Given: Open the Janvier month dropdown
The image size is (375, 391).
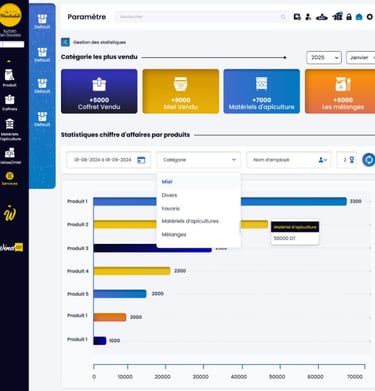Looking at the screenshot, I should click(361, 57).
